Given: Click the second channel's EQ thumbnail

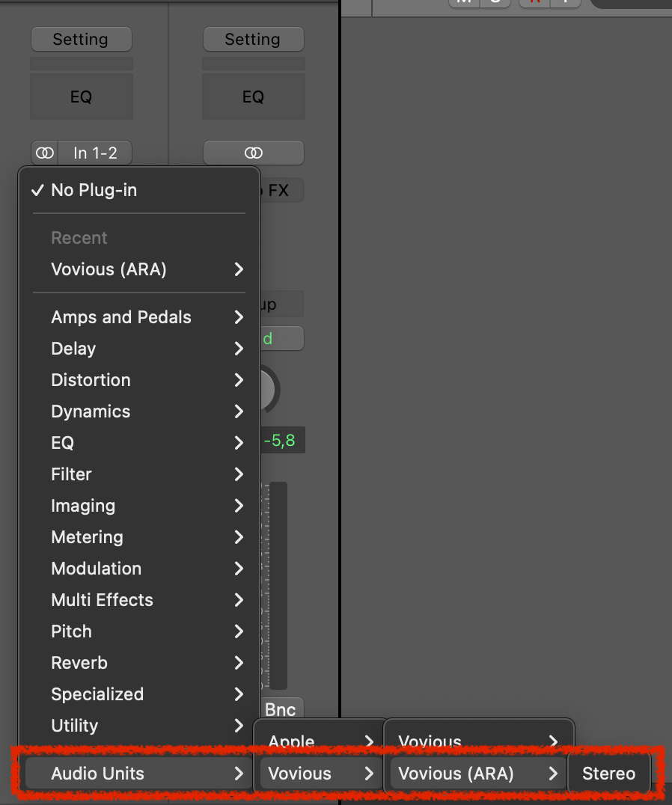Looking at the screenshot, I should click(x=253, y=97).
